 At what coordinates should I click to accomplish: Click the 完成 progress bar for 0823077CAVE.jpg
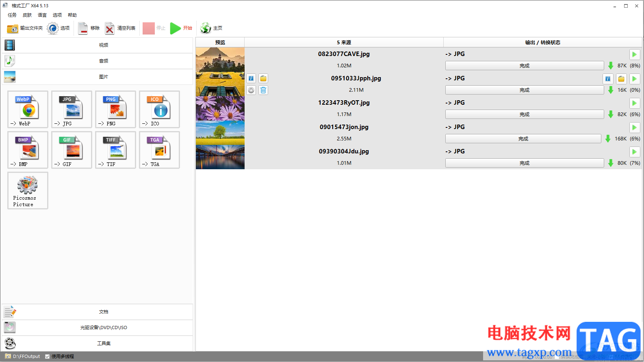tap(525, 66)
